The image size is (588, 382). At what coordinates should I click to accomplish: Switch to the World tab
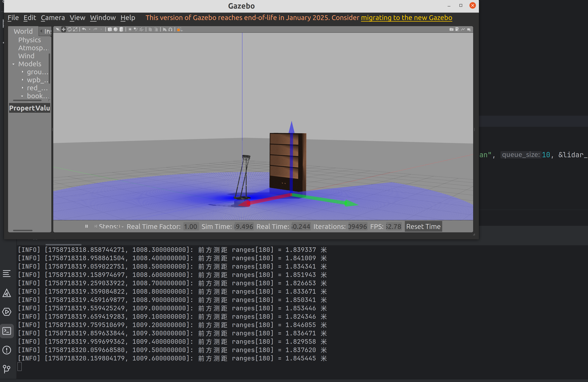coord(23,31)
